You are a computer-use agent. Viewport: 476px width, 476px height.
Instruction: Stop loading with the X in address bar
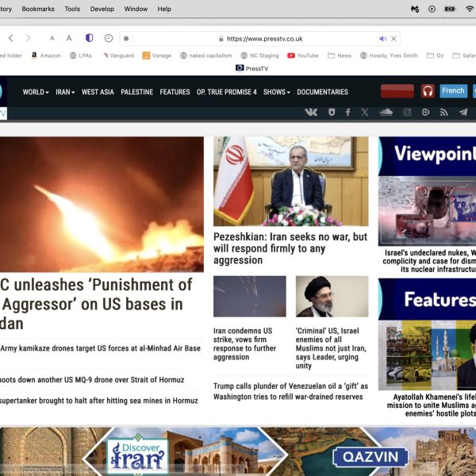pos(393,39)
